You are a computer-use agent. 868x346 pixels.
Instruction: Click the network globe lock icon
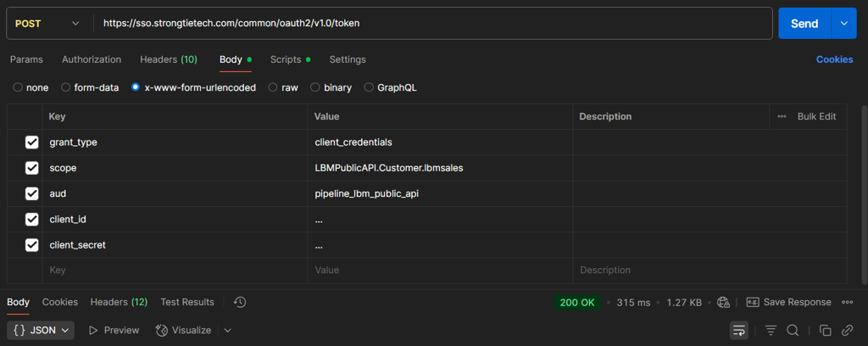click(x=723, y=302)
